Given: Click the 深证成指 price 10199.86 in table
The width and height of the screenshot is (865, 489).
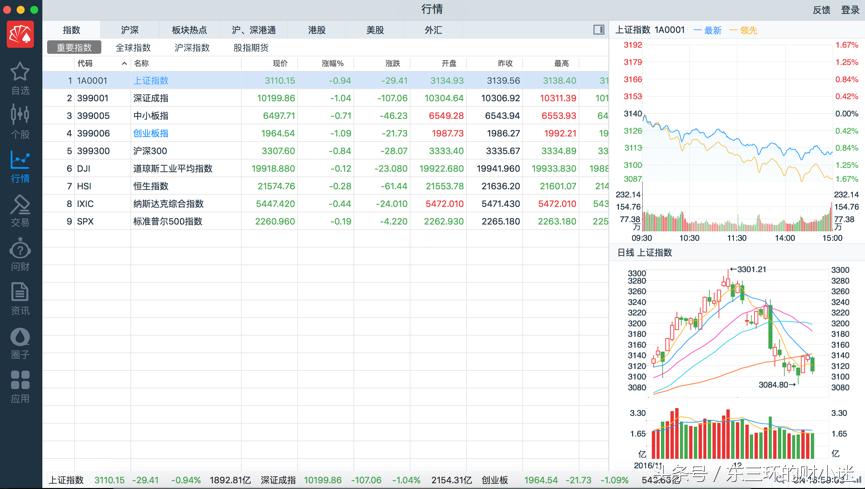Looking at the screenshot, I should click(x=276, y=98).
